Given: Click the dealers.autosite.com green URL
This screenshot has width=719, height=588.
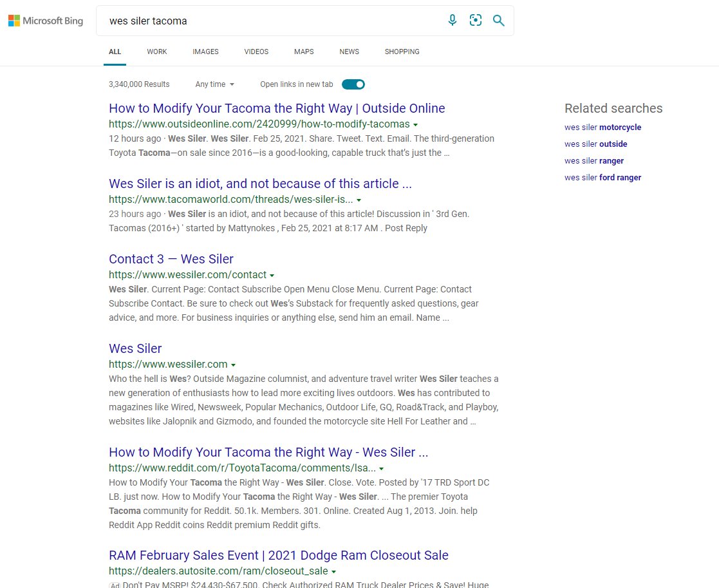Looking at the screenshot, I should [218, 571].
